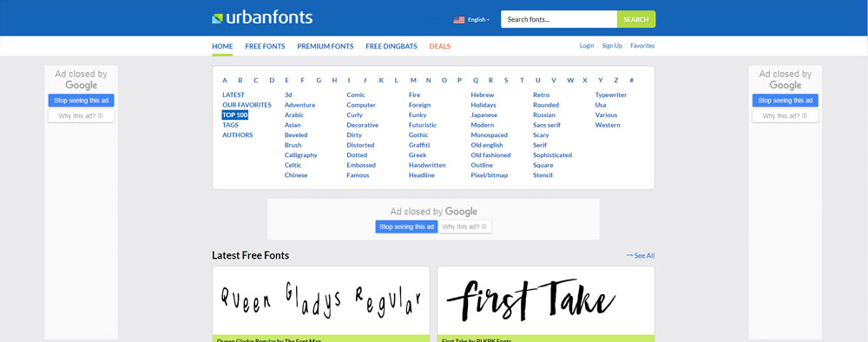This screenshot has width=868, height=342.
Task: Click the info icon in center ad
Action: (x=483, y=227)
